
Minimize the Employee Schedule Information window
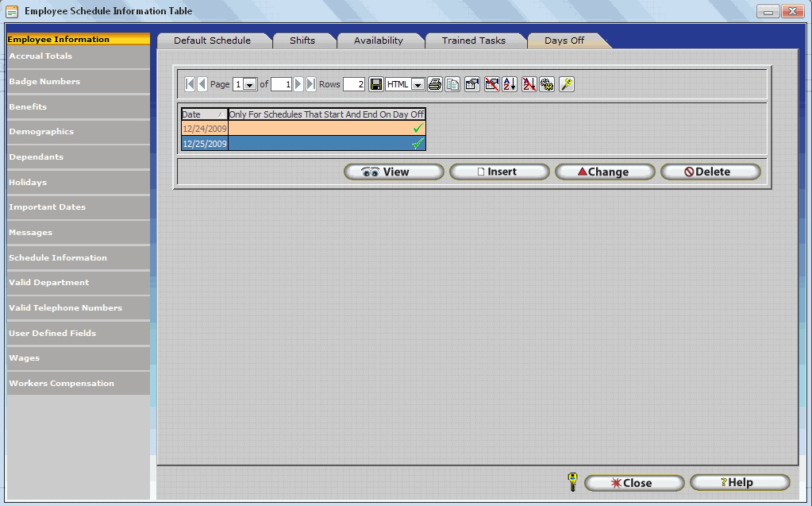tap(768, 11)
